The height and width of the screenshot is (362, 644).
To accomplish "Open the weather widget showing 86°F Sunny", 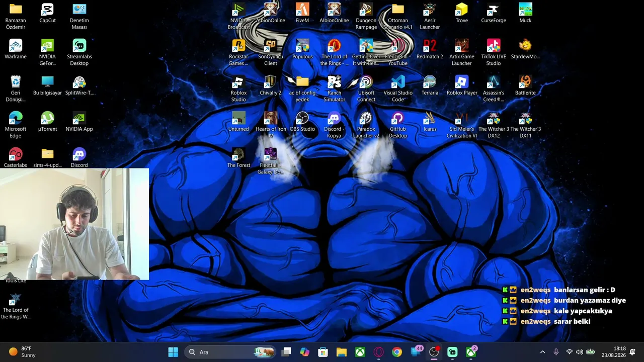I will [x=22, y=352].
